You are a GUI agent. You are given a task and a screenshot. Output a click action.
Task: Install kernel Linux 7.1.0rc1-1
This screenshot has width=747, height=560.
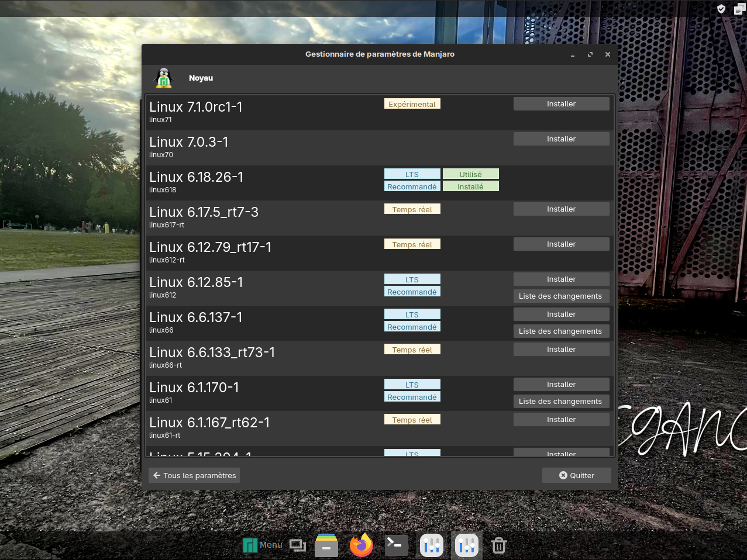[562, 104]
